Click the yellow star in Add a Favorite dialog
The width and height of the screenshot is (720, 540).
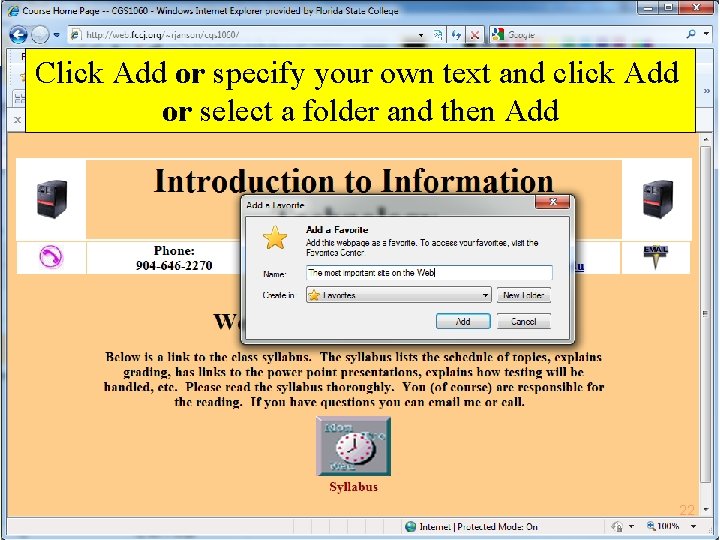coord(275,238)
